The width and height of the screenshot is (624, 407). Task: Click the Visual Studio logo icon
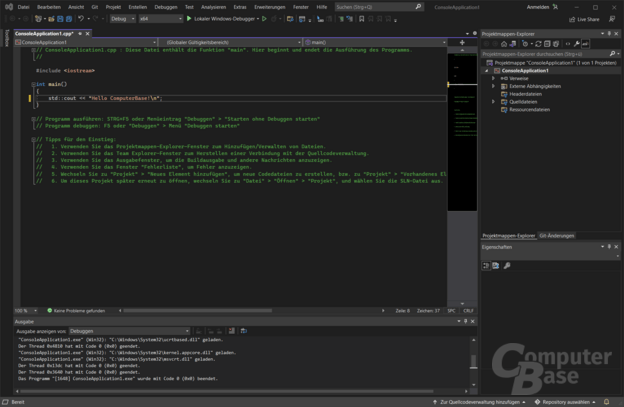[8, 7]
